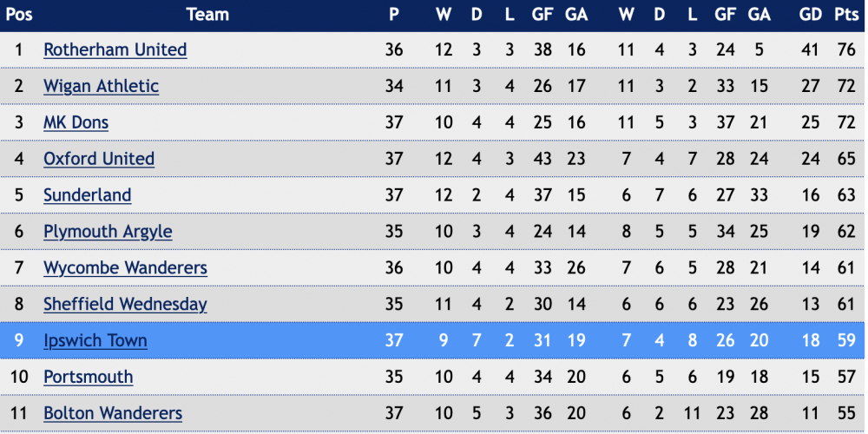The width and height of the screenshot is (868, 434).
Task: Click Wycombe Wanderers team name
Action: tap(126, 268)
